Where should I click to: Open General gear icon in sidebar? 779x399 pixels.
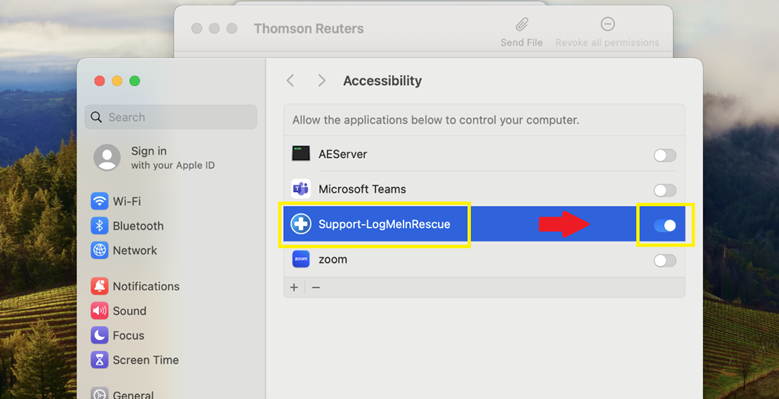point(99,394)
